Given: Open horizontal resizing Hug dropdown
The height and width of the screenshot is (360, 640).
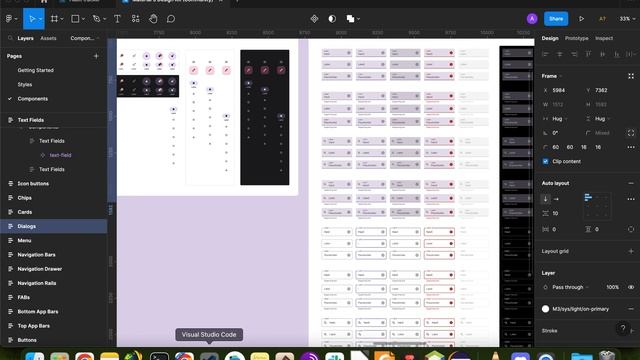Looking at the screenshot, I should point(559,119).
